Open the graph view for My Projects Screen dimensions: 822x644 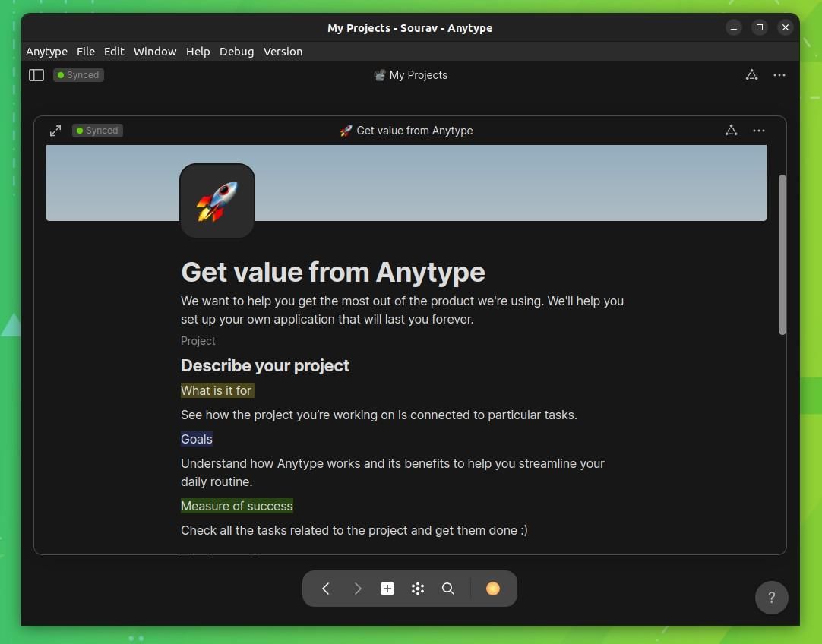point(751,74)
